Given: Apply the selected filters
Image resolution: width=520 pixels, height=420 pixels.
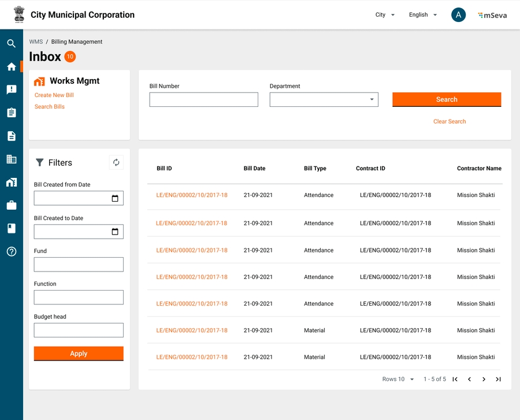Looking at the screenshot, I should (x=79, y=354).
